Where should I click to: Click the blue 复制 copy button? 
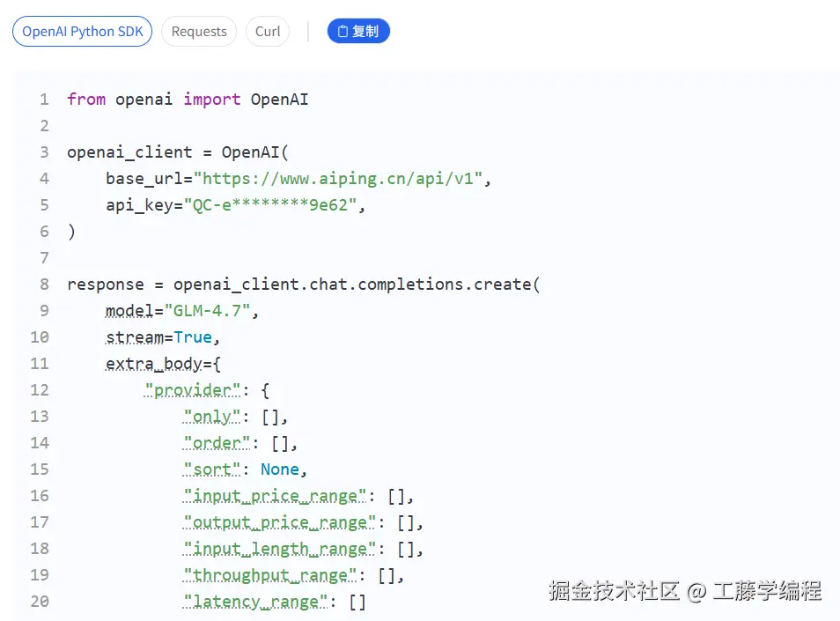point(358,31)
